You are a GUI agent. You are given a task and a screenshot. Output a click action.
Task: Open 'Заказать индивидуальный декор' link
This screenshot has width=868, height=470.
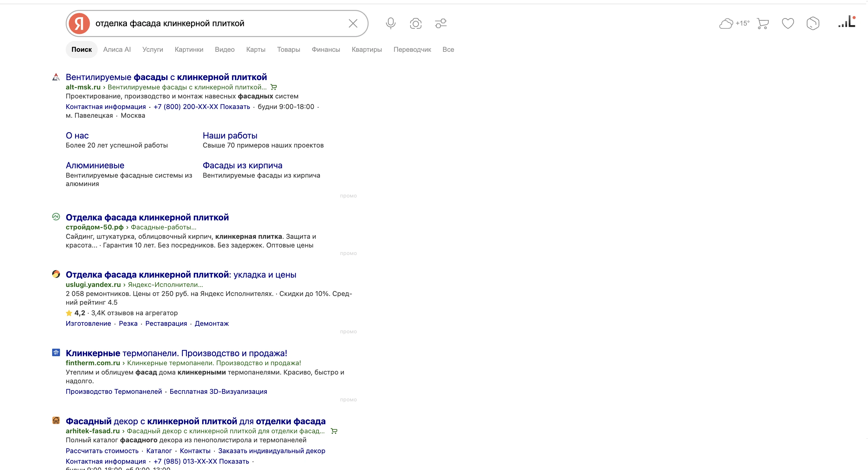pos(272,451)
